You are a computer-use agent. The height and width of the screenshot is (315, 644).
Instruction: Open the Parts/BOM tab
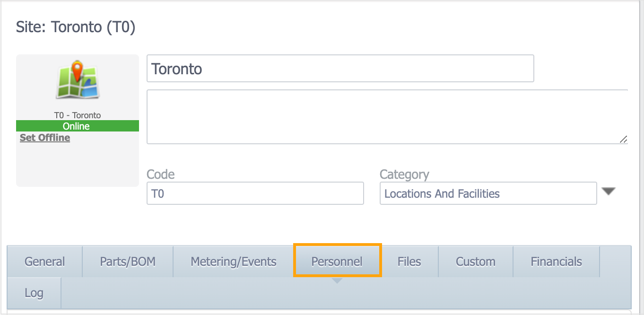coord(127,261)
